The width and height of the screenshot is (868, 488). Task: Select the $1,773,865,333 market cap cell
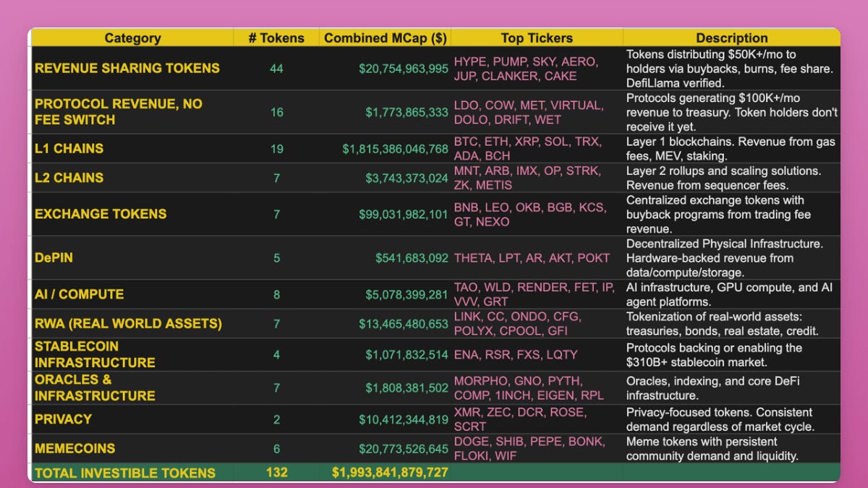pyautogui.click(x=385, y=112)
